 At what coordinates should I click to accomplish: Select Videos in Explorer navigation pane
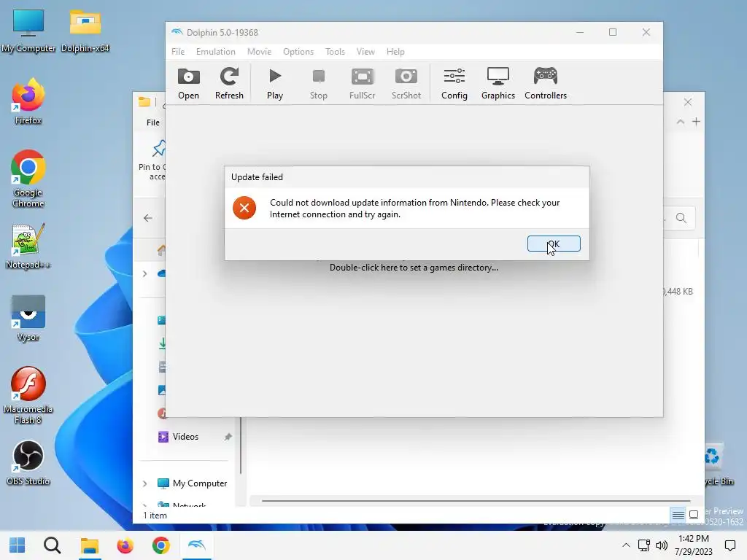click(x=185, y=437)
